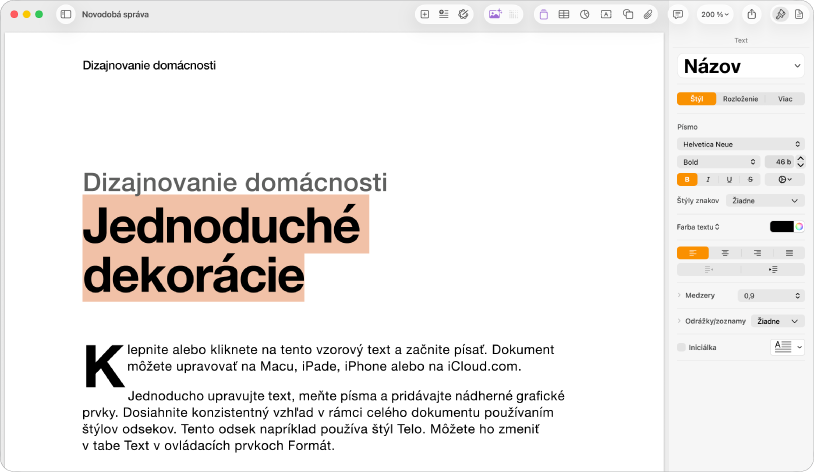The image size is (814, 473).
Task: Open the share icon
Action: pos(752,15)
